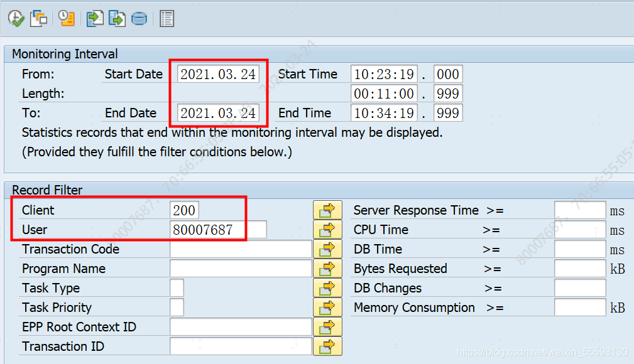Open the list layout icon in toolbar
634x364 pixels.
pos(167,19)
